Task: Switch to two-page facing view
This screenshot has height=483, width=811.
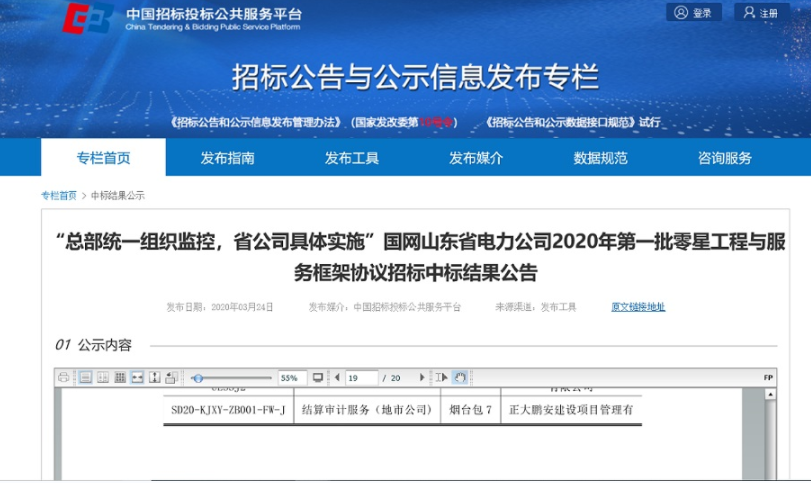Action: pyautogui.click(x=102, y=378)
